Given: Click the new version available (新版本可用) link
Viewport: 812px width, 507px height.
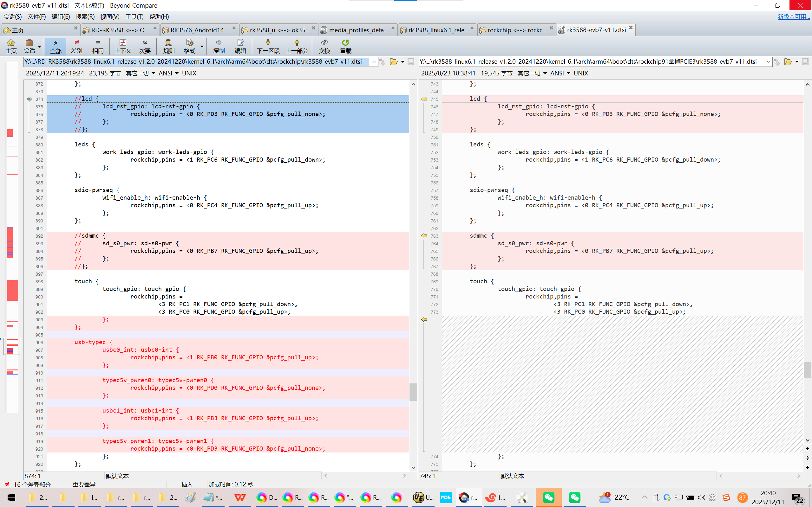Looking at the screenshot, I should 793,16.
